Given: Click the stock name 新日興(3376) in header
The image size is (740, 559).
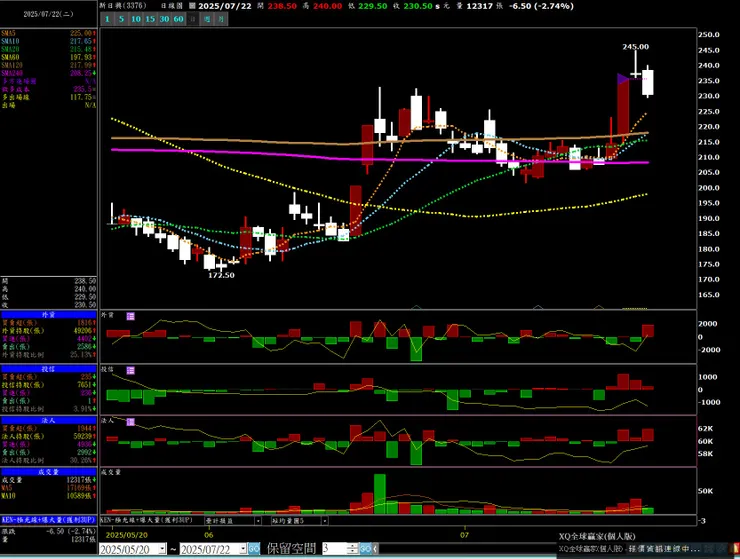Looking at the screenshot, I should tap(123, 6).
